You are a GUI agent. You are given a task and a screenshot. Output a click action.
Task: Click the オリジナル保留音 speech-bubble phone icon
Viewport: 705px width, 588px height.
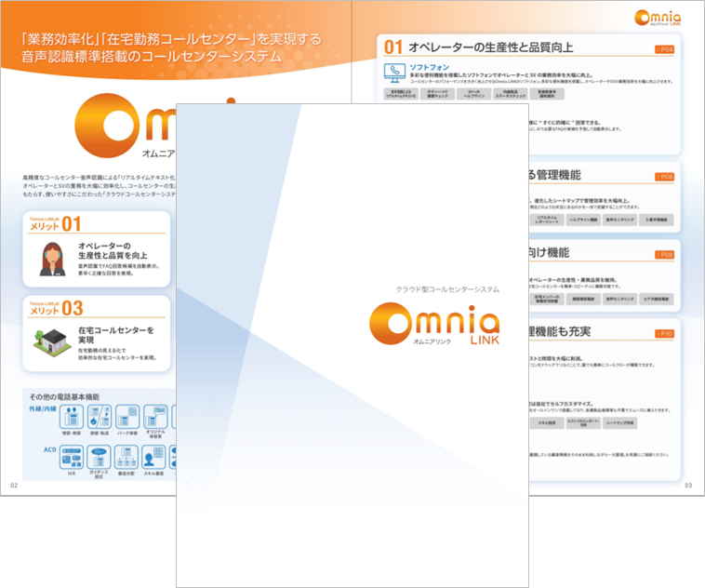point(155,417)
